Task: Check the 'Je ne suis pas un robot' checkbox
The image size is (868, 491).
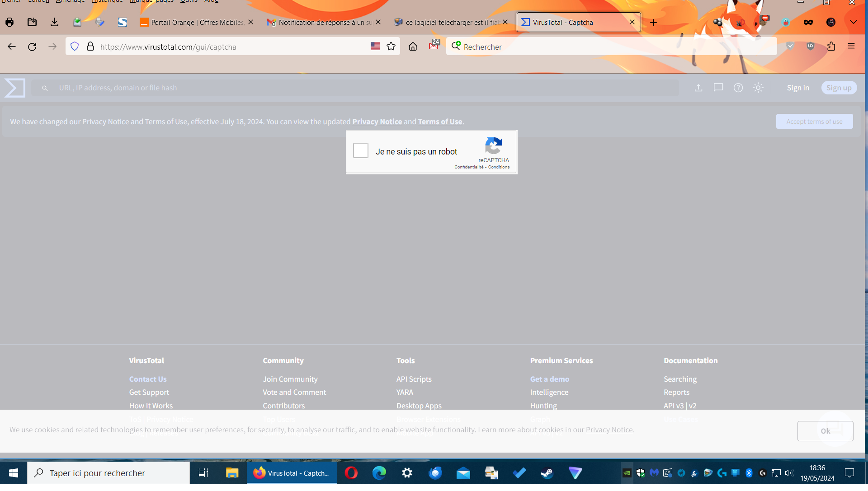Action: tap(360, 150)
